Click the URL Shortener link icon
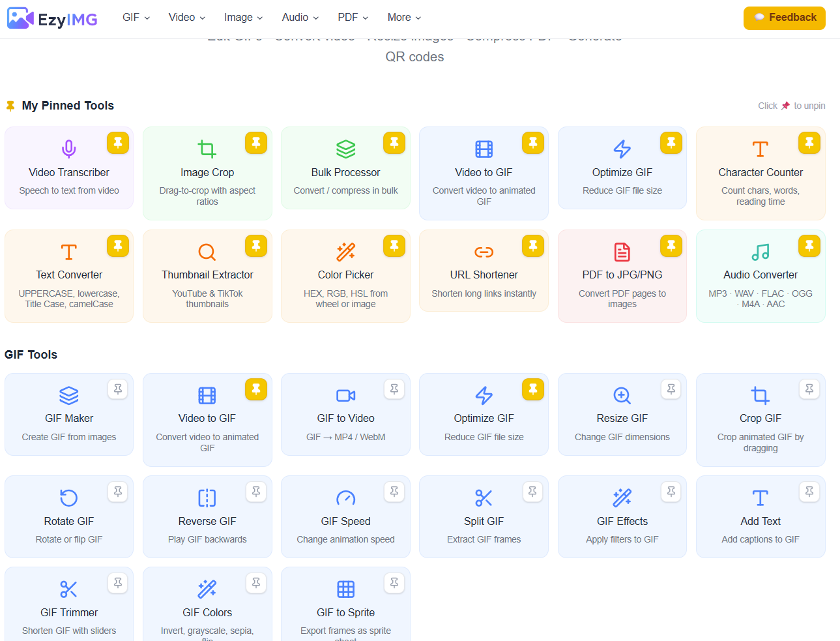840x641 pixels. pyautogui.click(x=484, y=252)
